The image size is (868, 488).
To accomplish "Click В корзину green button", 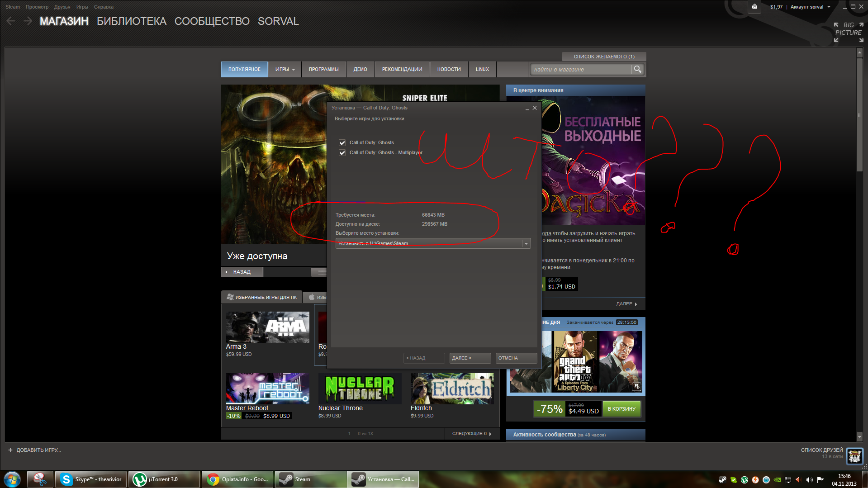I will click(x=621, y=409).
